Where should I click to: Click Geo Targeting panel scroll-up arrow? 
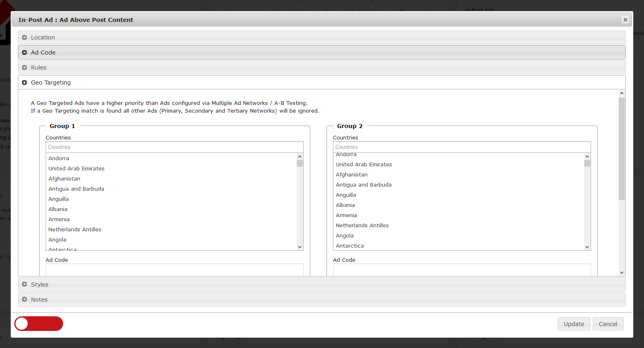tap(622, 93)
